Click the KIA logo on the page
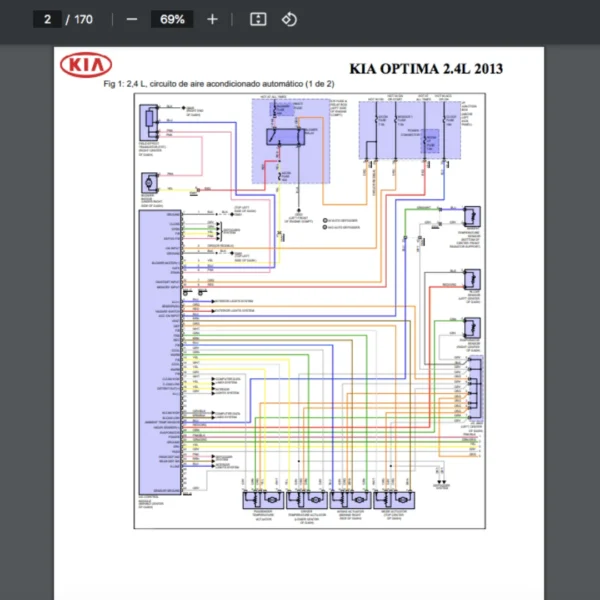The image size is (600, 600). [86, 65]
